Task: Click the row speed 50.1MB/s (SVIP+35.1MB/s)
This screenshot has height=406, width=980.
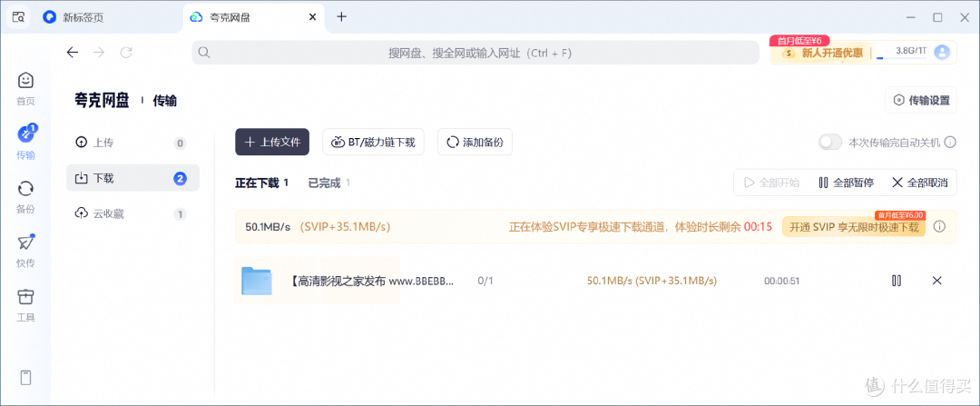Action: (x=652, y=281)
